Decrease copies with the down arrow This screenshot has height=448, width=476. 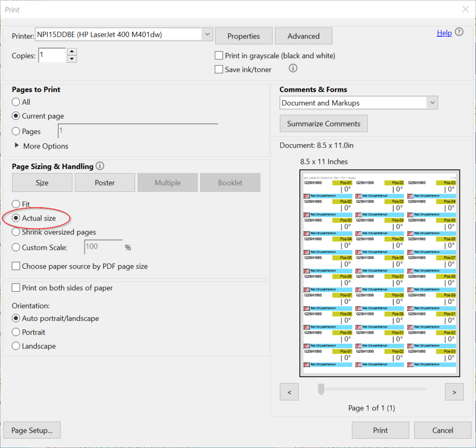point(72,59)
